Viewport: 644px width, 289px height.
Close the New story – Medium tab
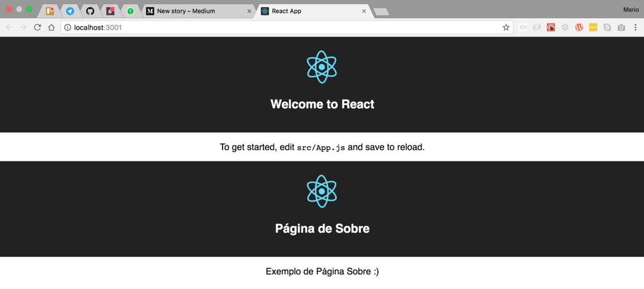pos(249,11)
